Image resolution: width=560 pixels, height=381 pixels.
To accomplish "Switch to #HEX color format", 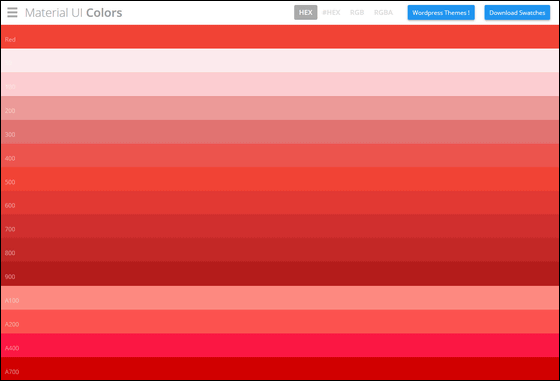I will (x=331, y=12).
